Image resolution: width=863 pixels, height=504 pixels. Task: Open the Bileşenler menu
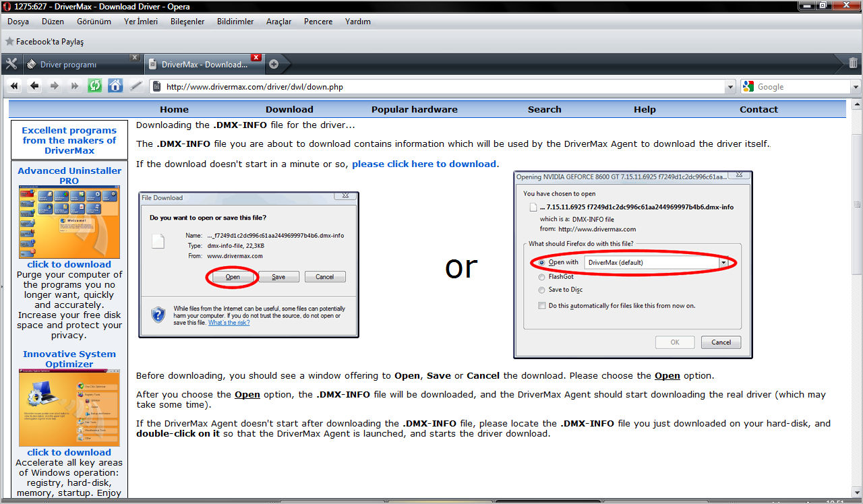[x=187, y=22]
